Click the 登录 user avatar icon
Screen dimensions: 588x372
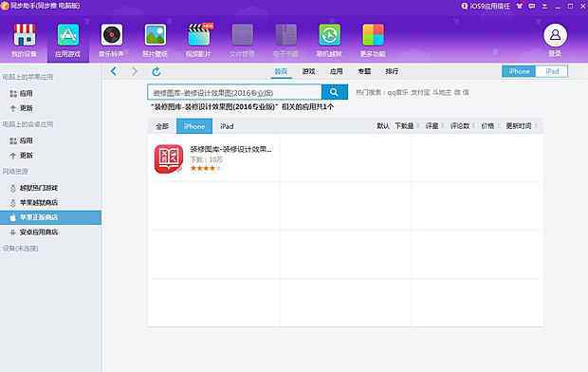pos(555,35)
